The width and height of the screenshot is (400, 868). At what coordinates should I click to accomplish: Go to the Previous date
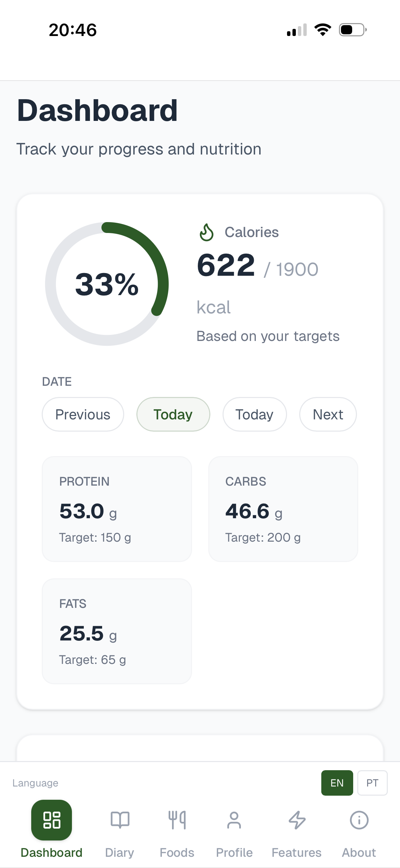point(82,414)
